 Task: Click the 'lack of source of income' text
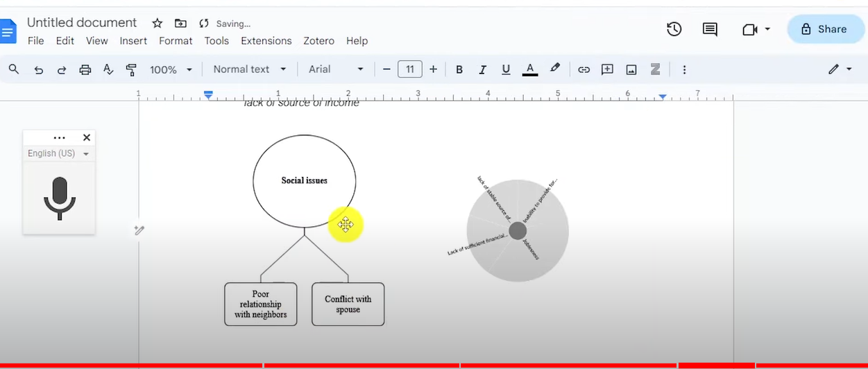(x=301, y=103)
